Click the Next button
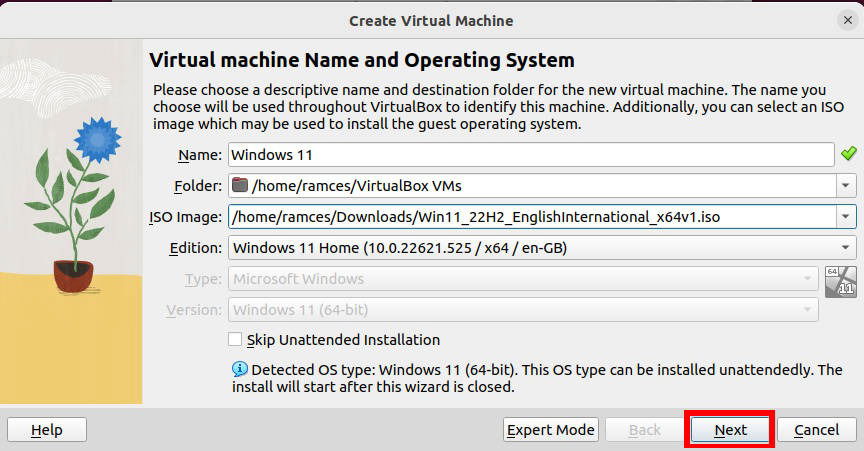864x451 pixels. tap(730, 430)
